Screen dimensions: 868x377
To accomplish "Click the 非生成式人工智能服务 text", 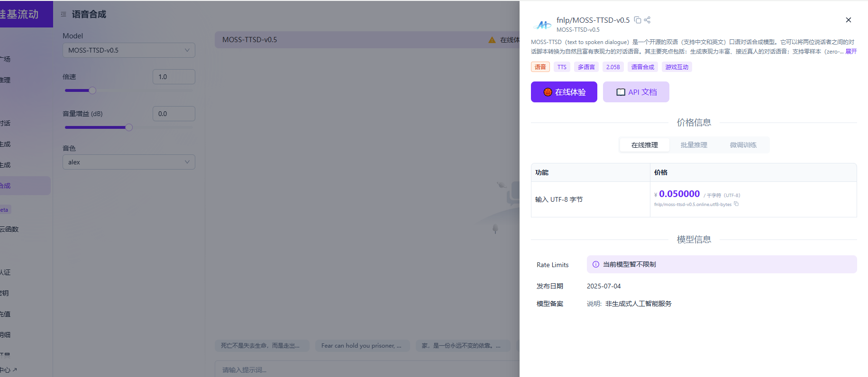I will [x=639, y=304].
